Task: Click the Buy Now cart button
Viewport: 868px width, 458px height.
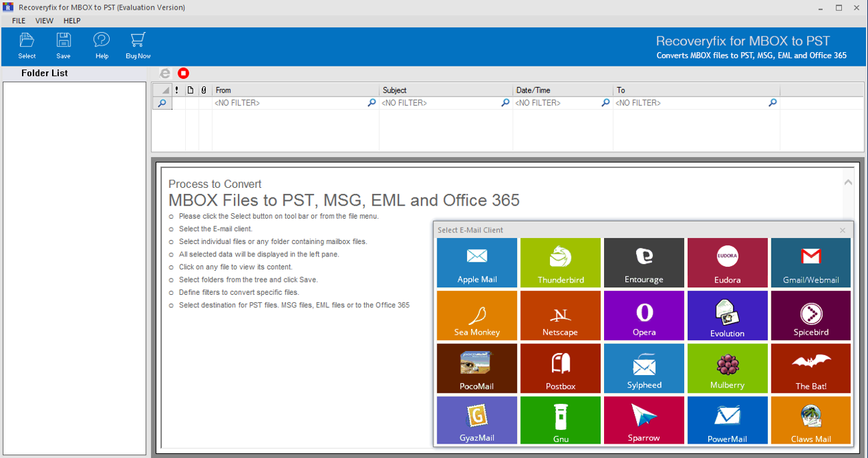Action: pos(138,46)
